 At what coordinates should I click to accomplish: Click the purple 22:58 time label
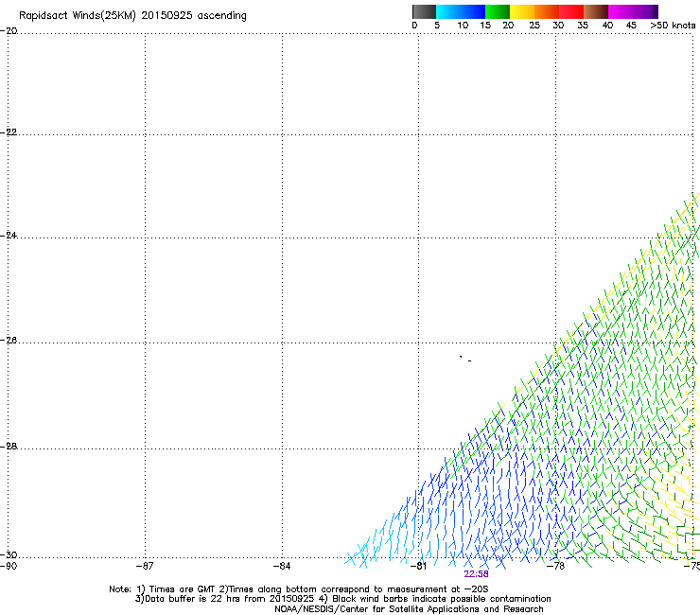tap(476, 574)
